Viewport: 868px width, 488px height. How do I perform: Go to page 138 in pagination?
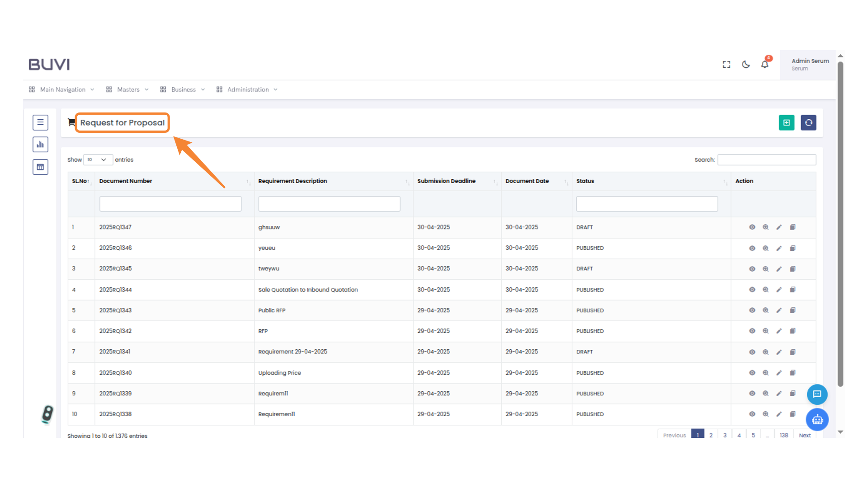click(x=783, y=435)
